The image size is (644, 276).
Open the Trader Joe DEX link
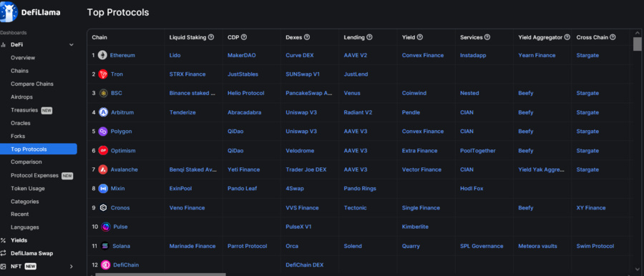(x=306, y=169)
